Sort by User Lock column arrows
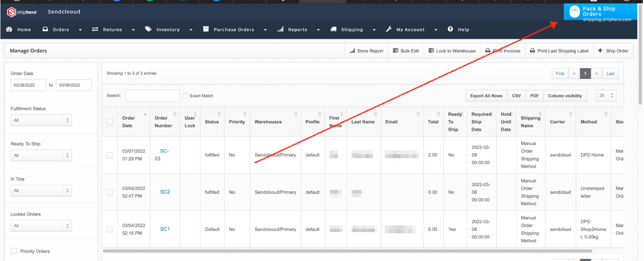 tap(195, 114)
